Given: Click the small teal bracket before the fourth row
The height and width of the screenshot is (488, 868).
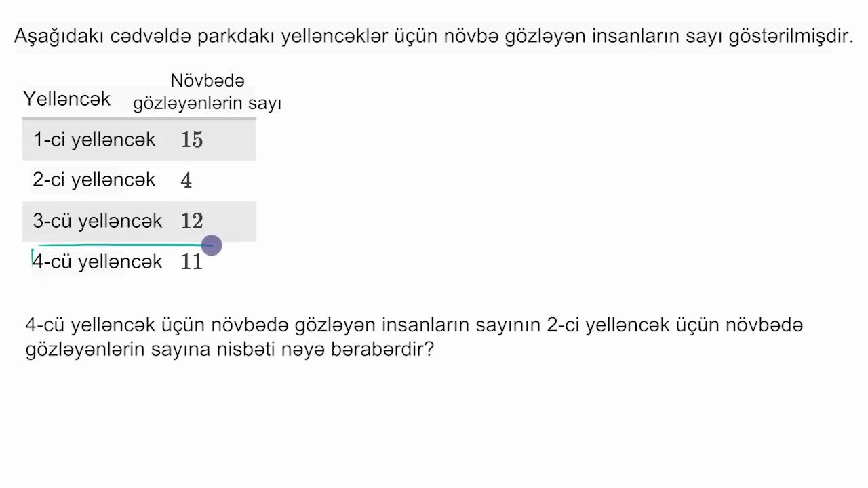Looking at the screenshot, I should point(32,258).
